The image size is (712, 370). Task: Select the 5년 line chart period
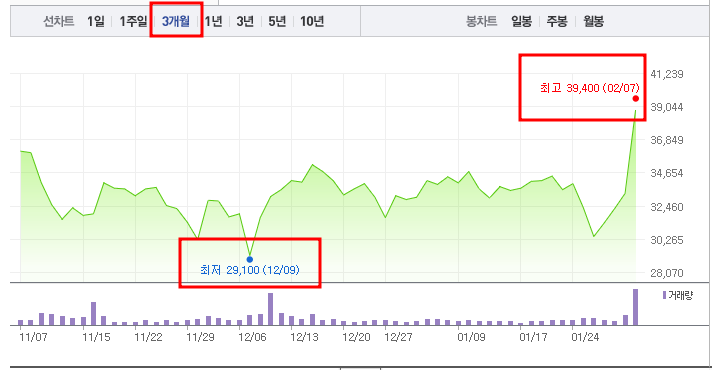(277, 21)
